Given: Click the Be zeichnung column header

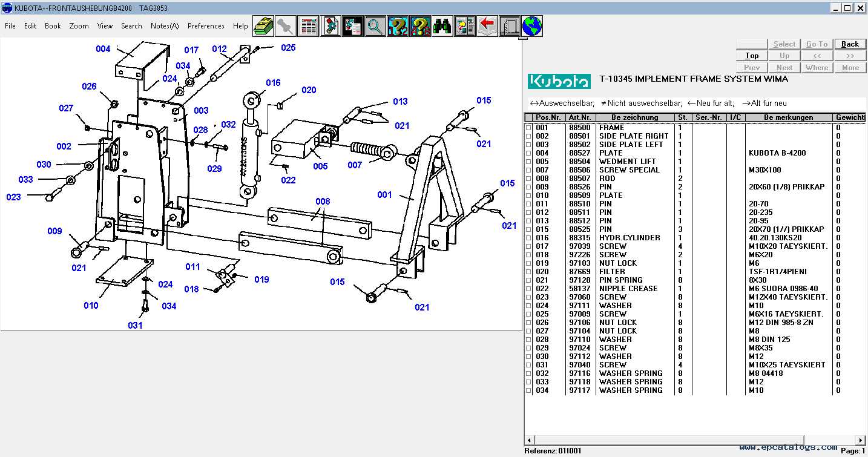Looking at the screenshot, I should pos(636,117).
